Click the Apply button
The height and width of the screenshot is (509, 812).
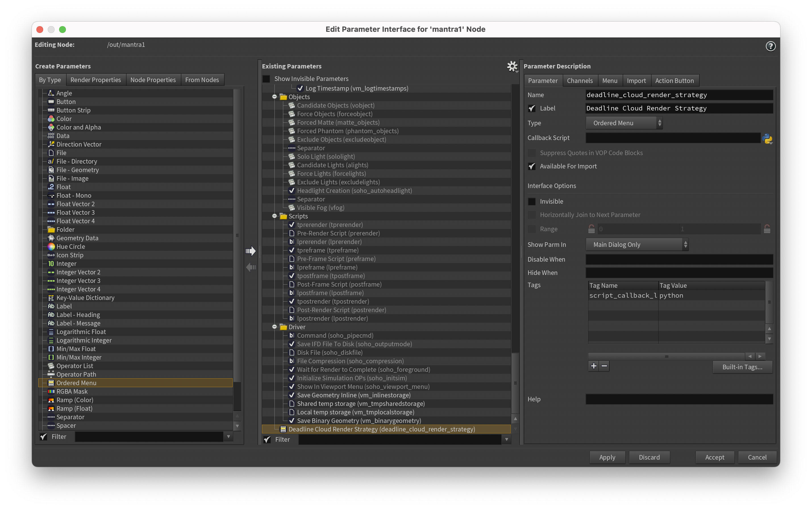[x=607, y=457]
